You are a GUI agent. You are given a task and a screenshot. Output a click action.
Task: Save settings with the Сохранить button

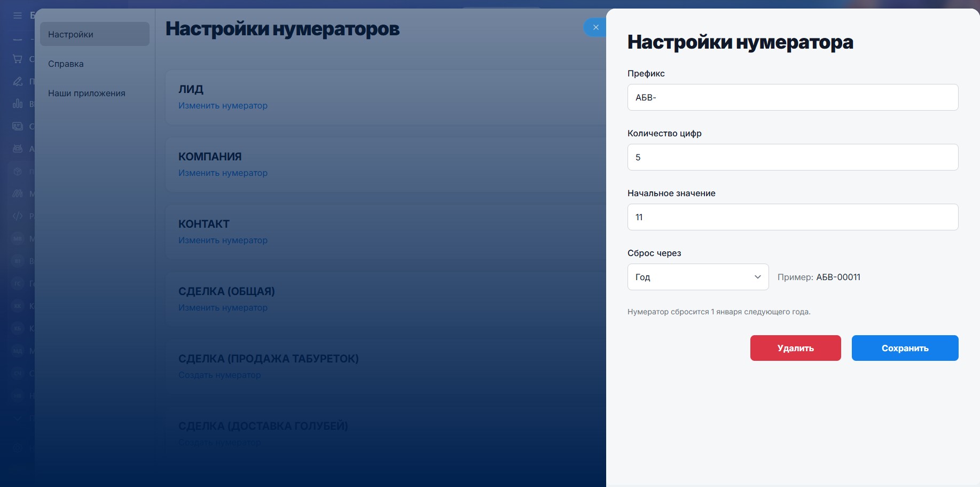905,348
